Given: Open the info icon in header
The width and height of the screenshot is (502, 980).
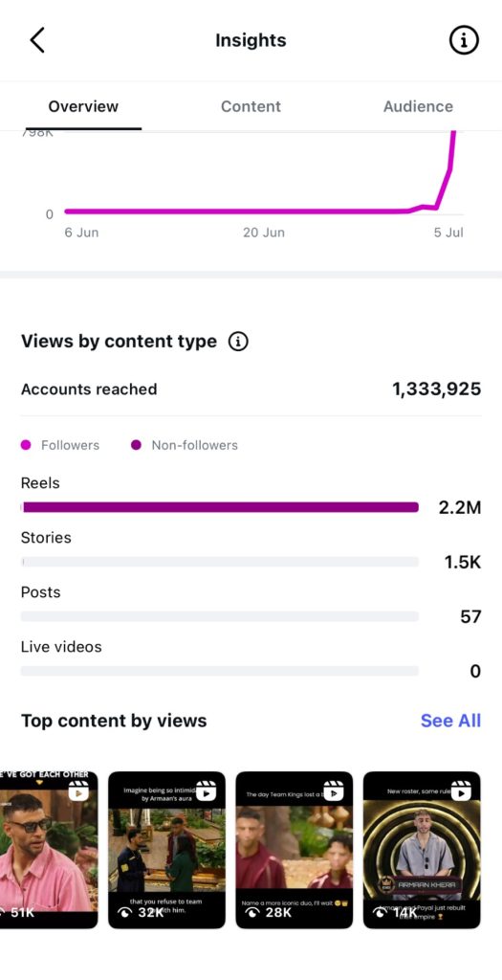Looking at the screenshot, I should (464, 40).
